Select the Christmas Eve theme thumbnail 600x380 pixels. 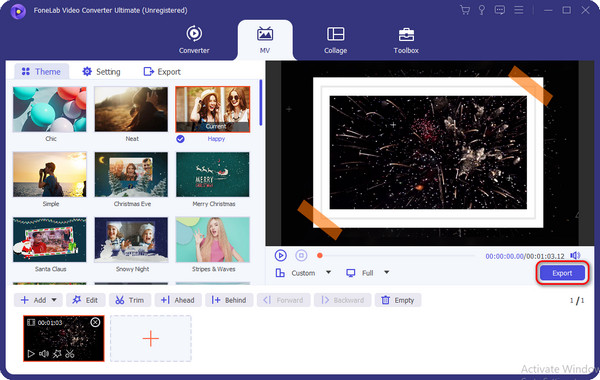[131, 175]
